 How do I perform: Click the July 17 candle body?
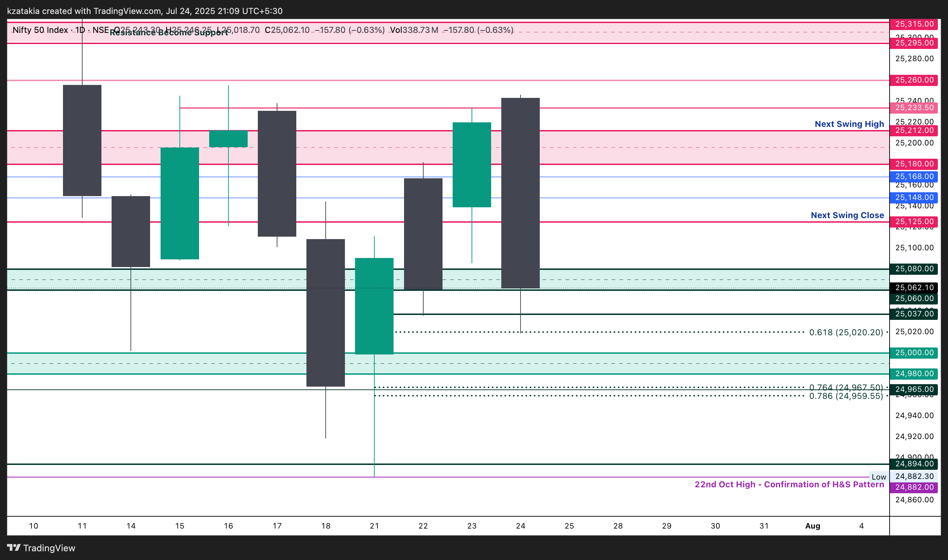[277, 174]
